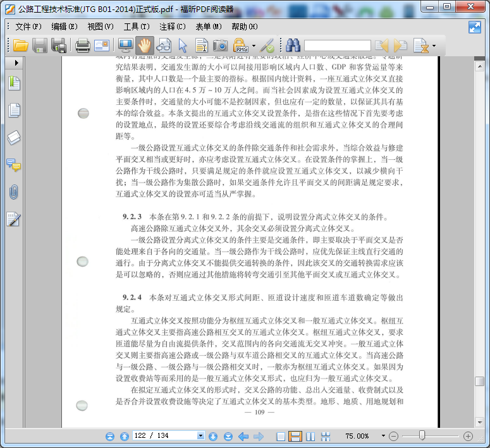The image size is (490, 448).
Task: Save the document with floppy icon
Action: tap(40, 45)
